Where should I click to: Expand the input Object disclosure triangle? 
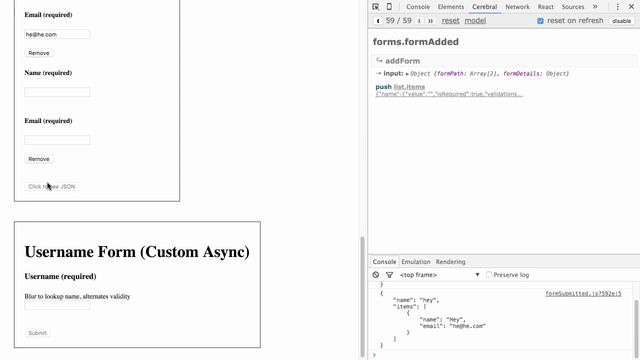(x=407, y=74)
